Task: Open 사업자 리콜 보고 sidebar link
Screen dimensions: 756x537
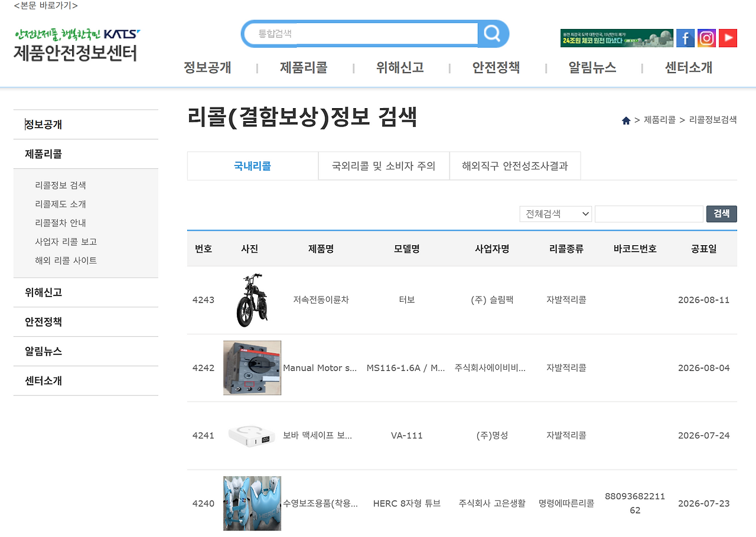Action: click(x=66, y=242)
